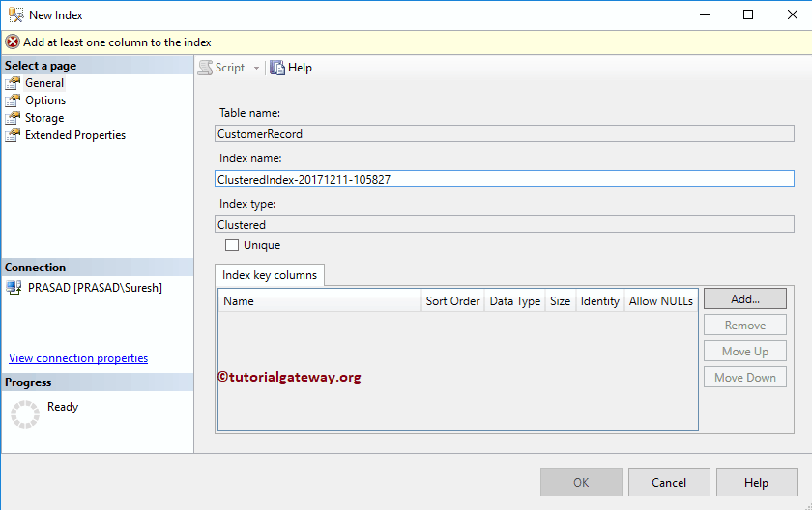Click the PRASAD server connection icon
The width and height of the screenshot is (812, 510).
pyautogui.click(x=14, y=288)
